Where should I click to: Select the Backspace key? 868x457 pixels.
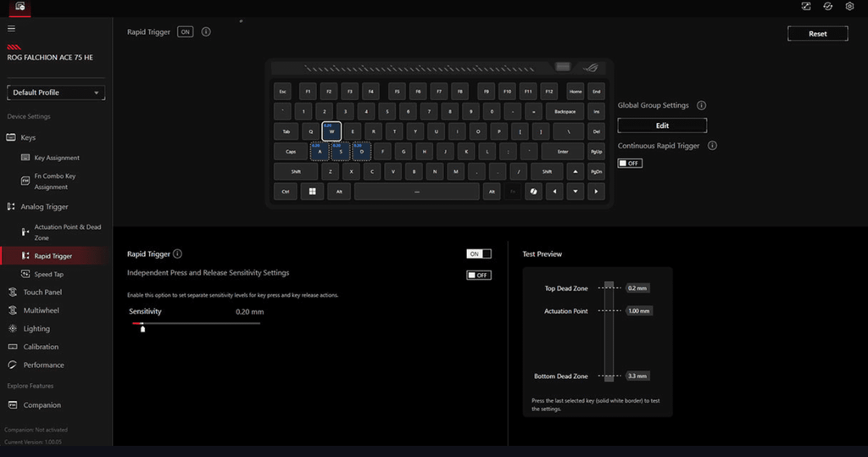[x=565, y=112]
